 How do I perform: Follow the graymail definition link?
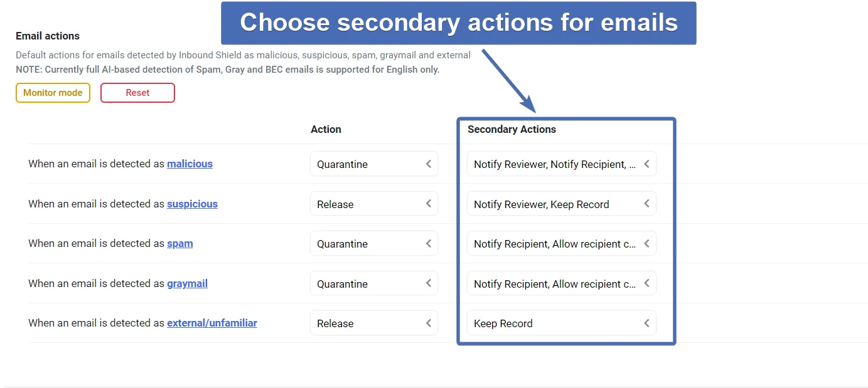point(187,283)
